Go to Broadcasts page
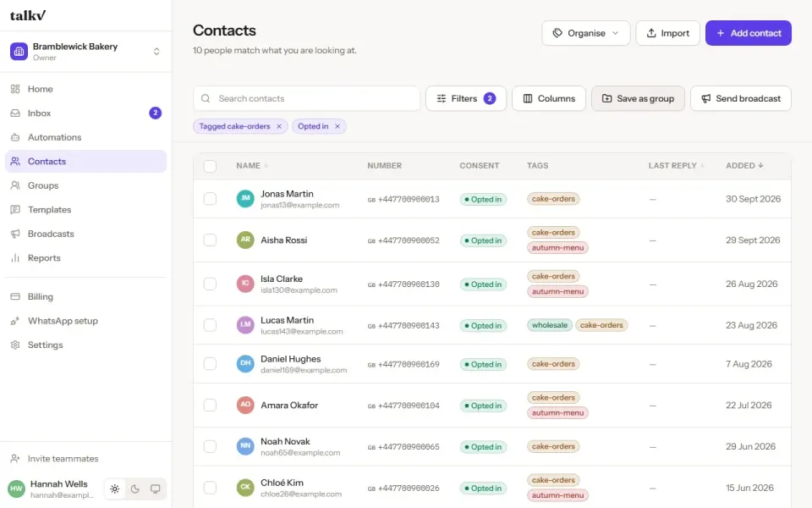 (x=86, y=234)
